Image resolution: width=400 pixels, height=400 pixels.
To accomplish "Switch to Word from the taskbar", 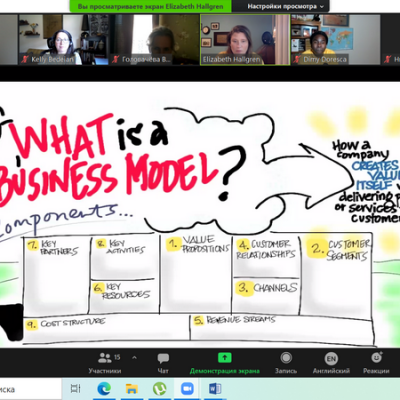I will pyautogui.click(x=215, y=389).
